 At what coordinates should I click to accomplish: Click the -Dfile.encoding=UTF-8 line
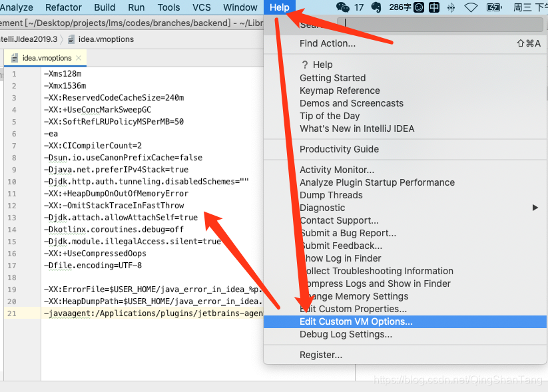click(x=93, y=266)
